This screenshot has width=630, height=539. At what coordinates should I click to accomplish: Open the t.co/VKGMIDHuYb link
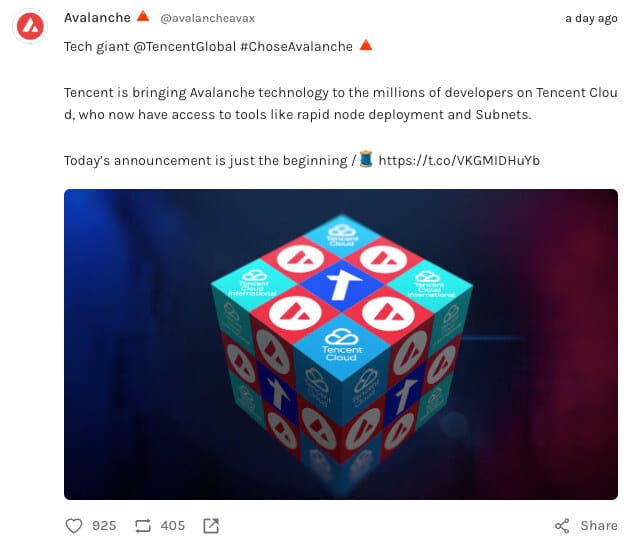coord(459,161)
